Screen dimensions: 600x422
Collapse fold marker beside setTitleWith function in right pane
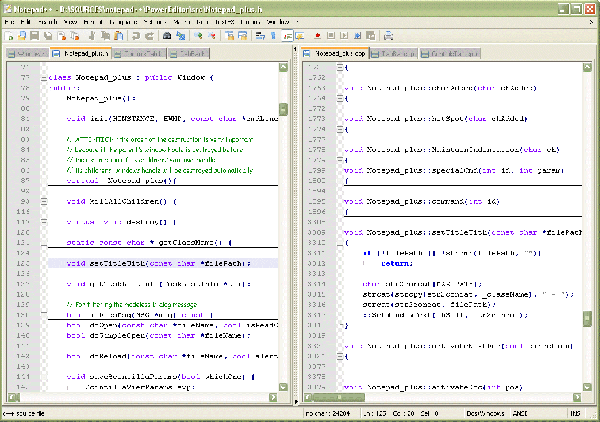click(340, 242)
